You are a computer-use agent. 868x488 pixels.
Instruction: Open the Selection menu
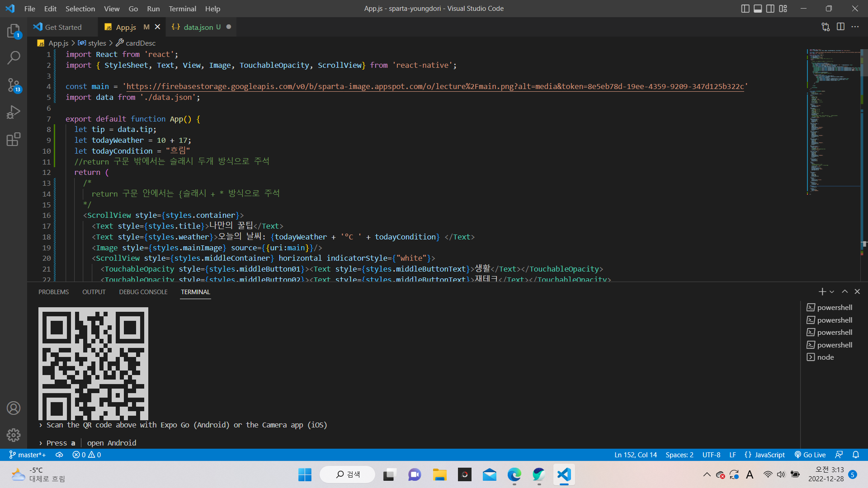pos(80,9)
